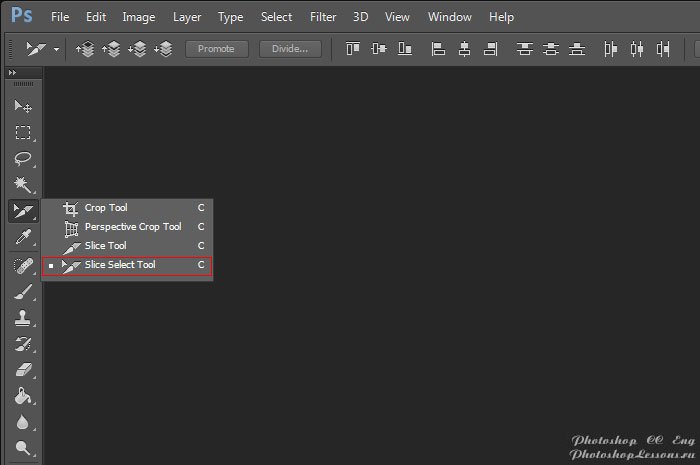The height and width of the screenshot is (465, 700).
Task: Choose Crop Tool from the flyout
Action: coord(106,208)
